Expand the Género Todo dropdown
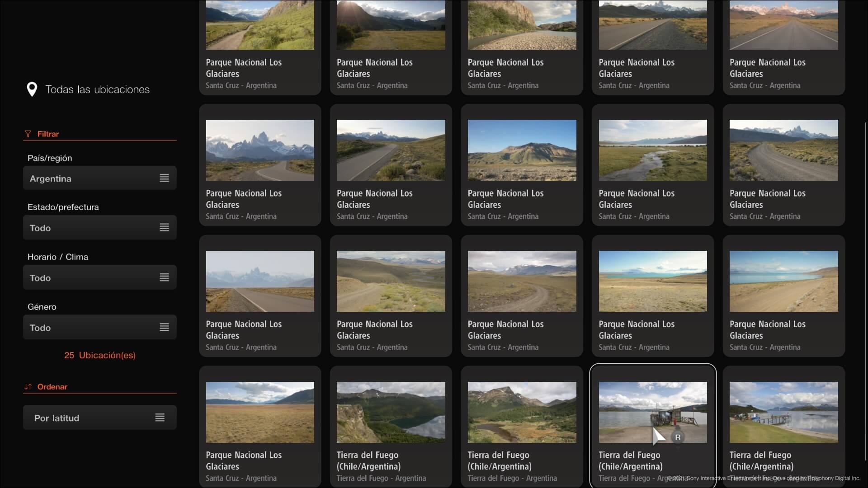This screenshot has width=868, height=488. 90,328
